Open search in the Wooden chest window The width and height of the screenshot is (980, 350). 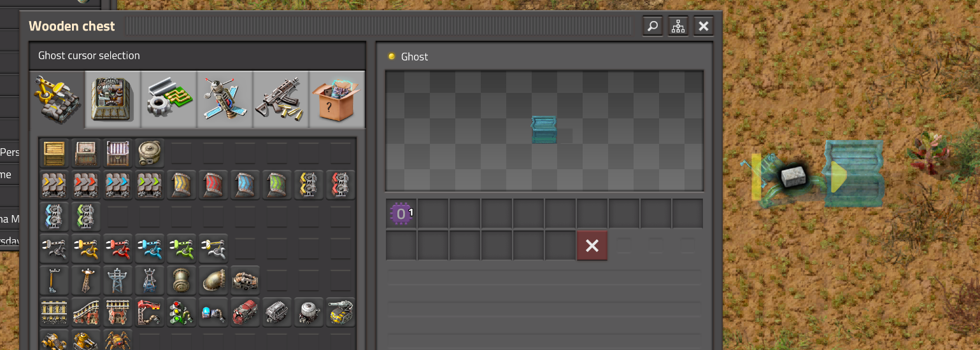[x=653, y=26]
